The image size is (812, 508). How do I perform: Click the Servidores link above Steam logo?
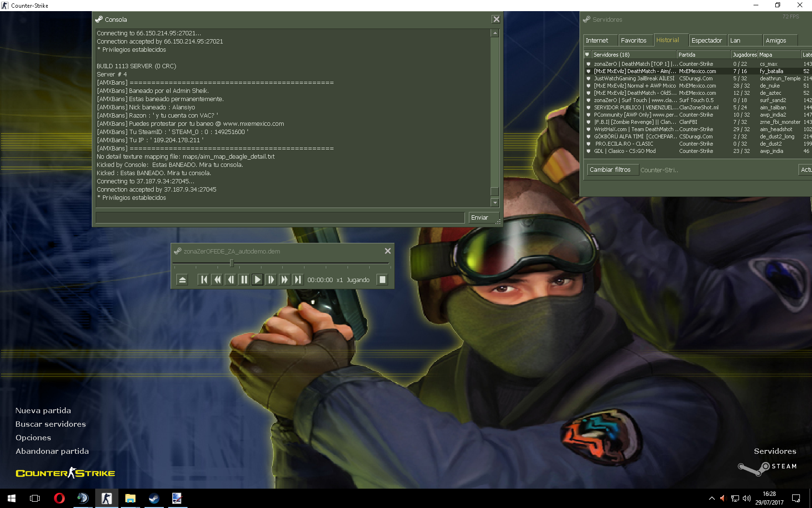(775, 451)
